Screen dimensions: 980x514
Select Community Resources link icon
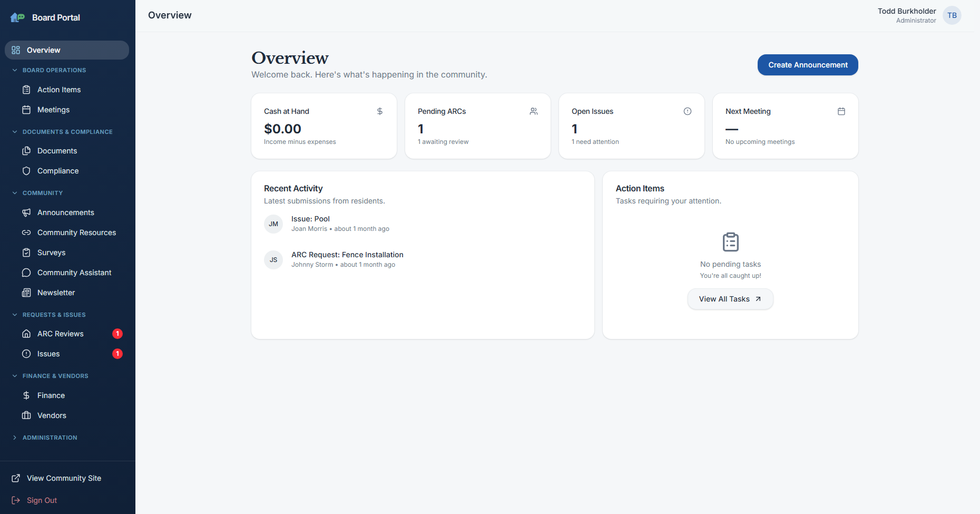[26, 232]
